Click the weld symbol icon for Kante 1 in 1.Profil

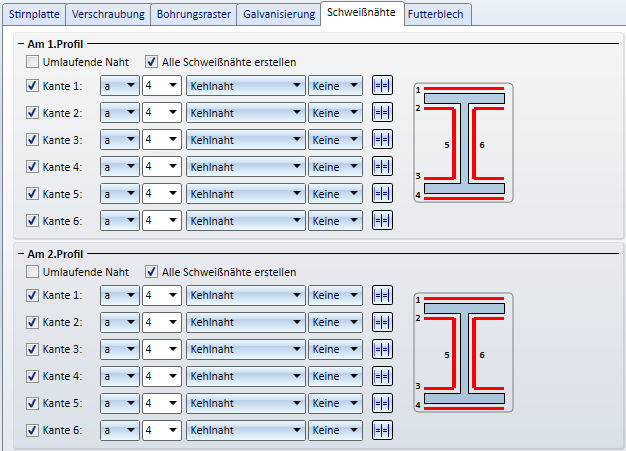382,86
